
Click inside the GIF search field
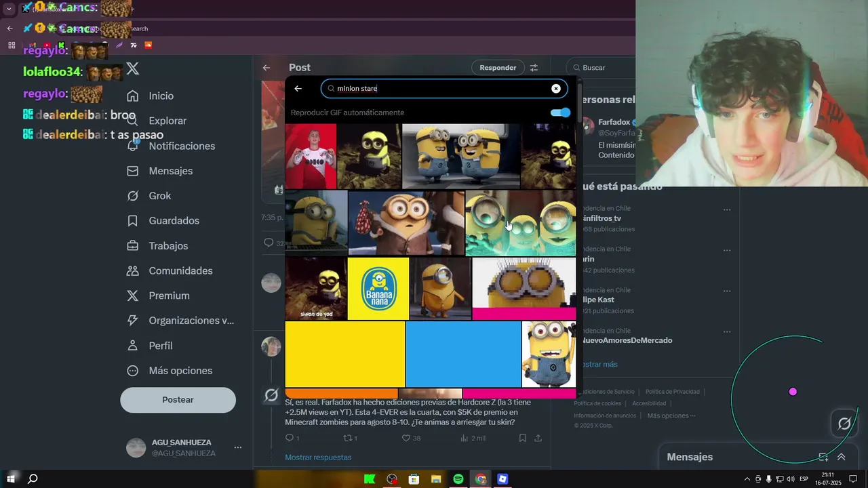pos(444,89)
